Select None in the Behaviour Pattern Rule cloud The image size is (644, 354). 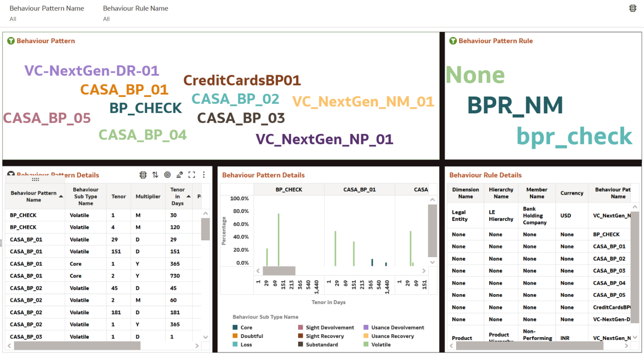click(475, 75)
